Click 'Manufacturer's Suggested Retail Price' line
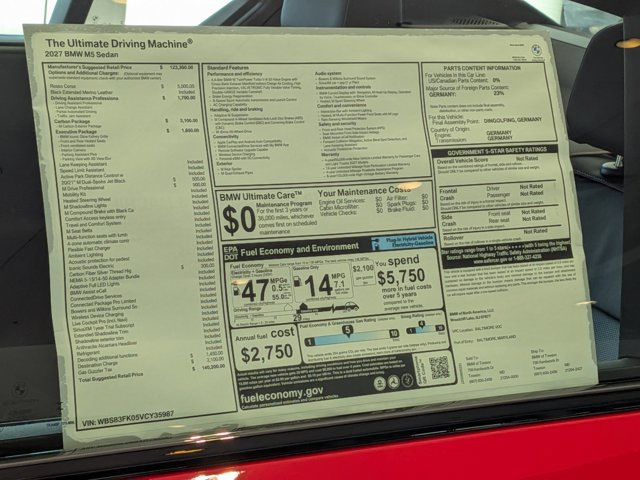Image resolution: width=640 pixels, height=480 pixels. coord(89,67)
